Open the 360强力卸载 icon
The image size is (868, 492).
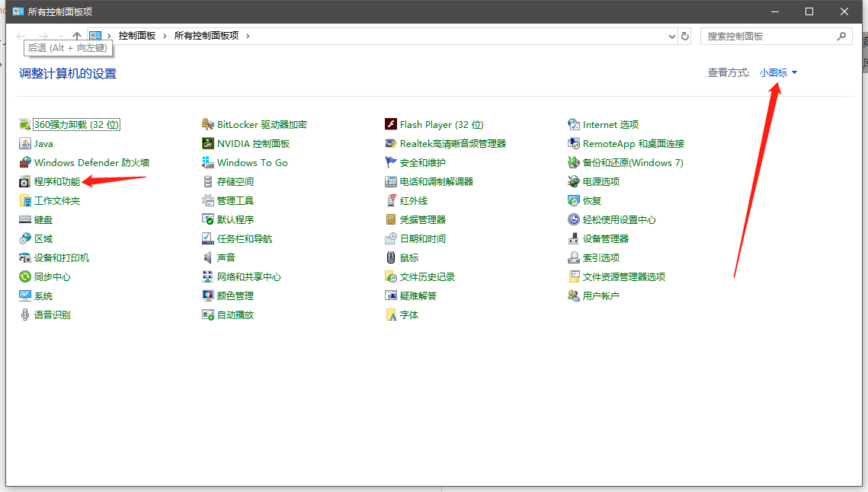click(x=25, y=124)
